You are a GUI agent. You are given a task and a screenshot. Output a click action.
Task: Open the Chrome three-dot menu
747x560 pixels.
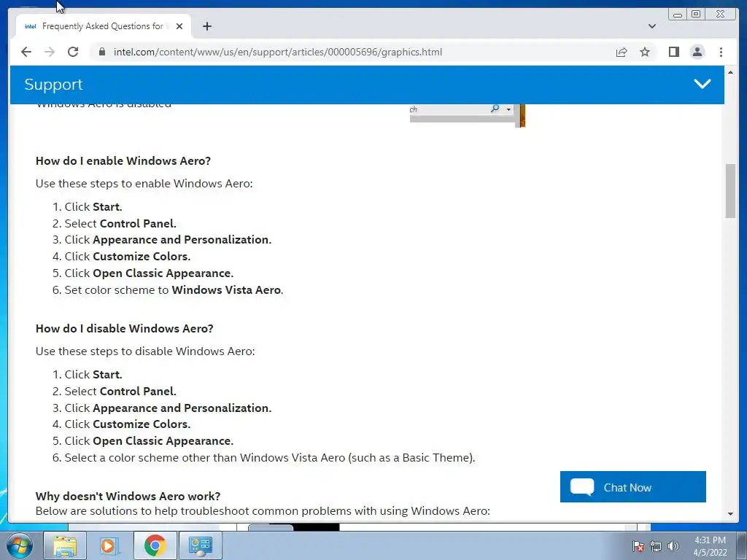(x=721, y=52)
